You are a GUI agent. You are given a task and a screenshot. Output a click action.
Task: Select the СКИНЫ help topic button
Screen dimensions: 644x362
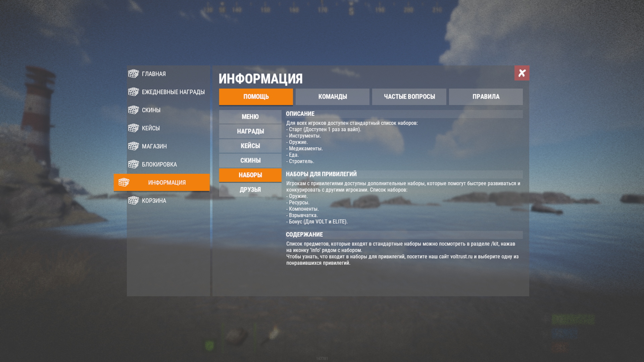coord(250,160)
